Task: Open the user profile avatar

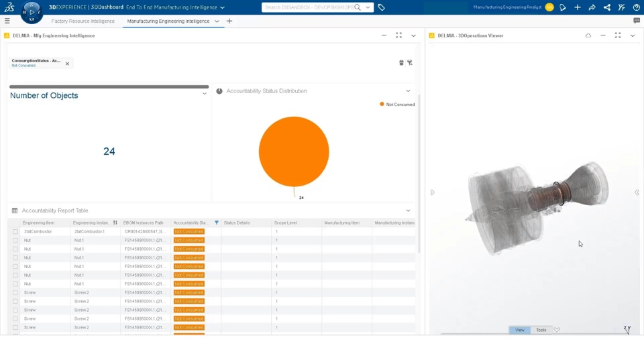Action: (x=549, y=7)
